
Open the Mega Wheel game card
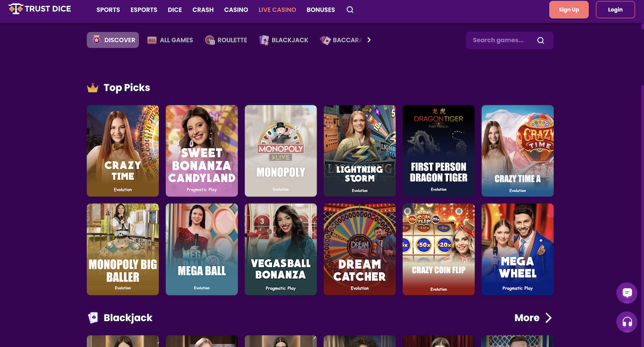click(x=517, y=249)
